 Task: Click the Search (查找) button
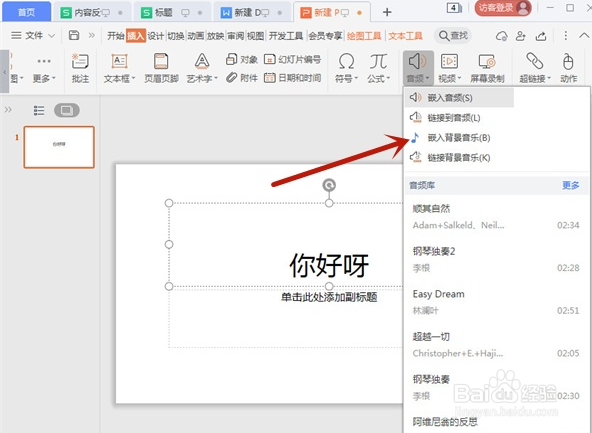point(453,35)
